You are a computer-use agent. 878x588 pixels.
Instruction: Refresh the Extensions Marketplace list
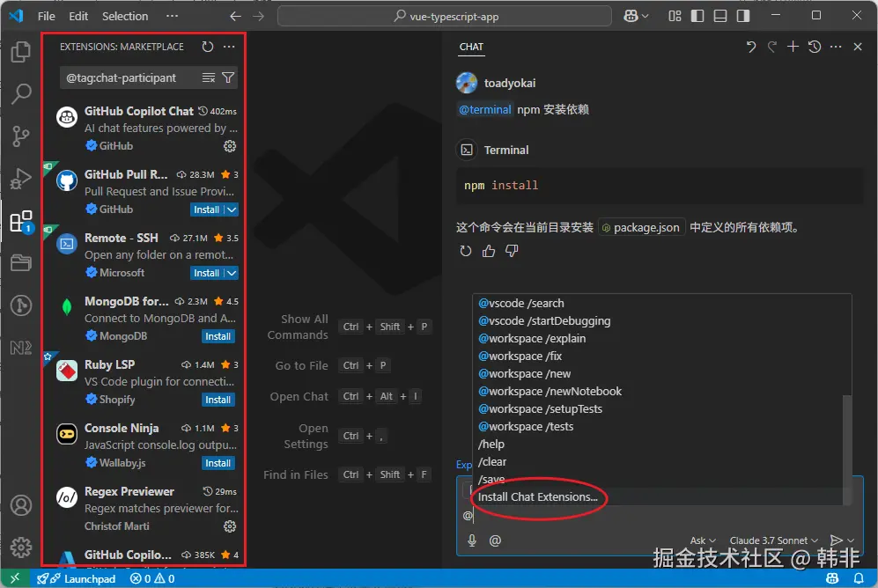[x=207, y=47]
